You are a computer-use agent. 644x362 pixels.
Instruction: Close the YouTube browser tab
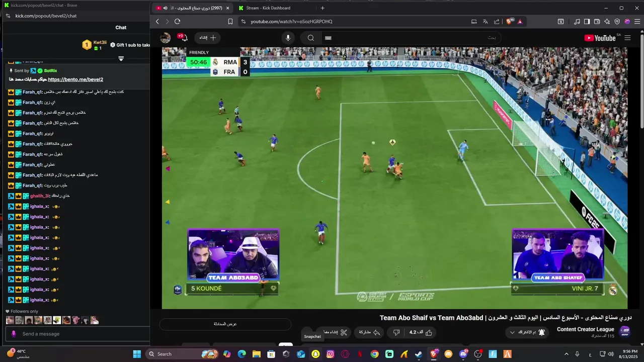[227, 8]
